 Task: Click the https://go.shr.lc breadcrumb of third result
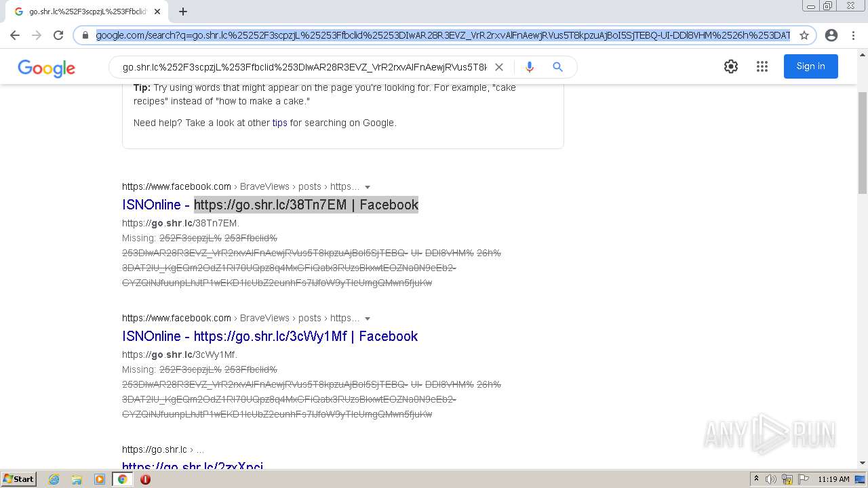(x=155, y=449)
